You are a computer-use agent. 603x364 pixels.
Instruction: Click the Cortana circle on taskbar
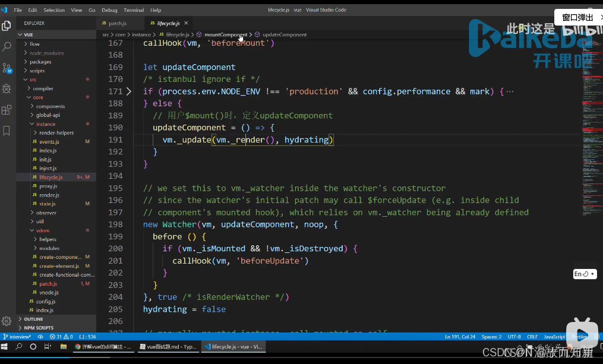[33, 346]
